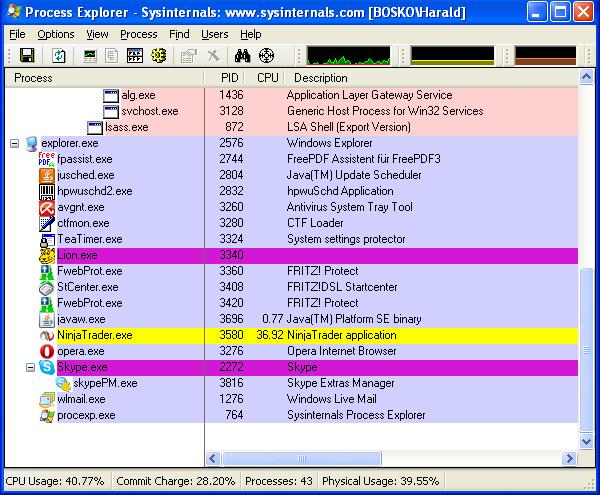Toggle the lower pane view icon

pyautogui.click(x=135, y=56)
